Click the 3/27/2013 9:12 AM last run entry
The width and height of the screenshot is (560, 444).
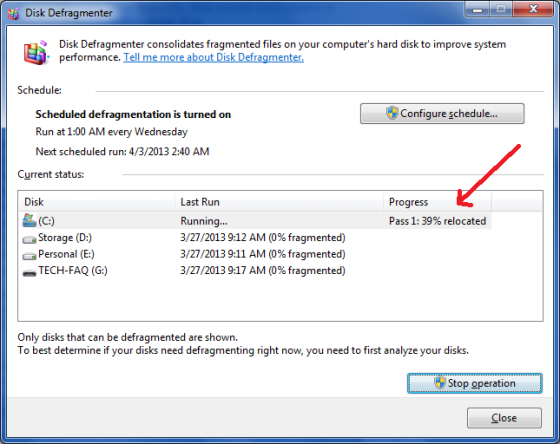click(x=262, y=238)
